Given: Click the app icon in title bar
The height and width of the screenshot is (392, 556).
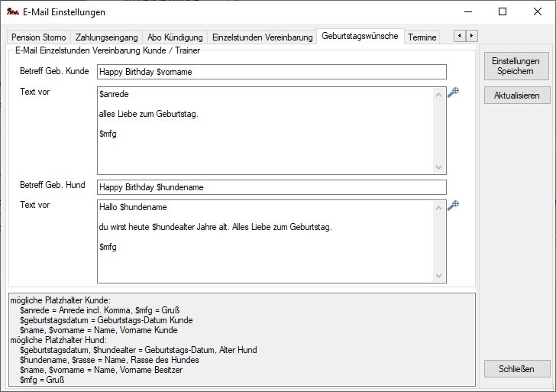Looking at the screenshot, I should point(11,12).
